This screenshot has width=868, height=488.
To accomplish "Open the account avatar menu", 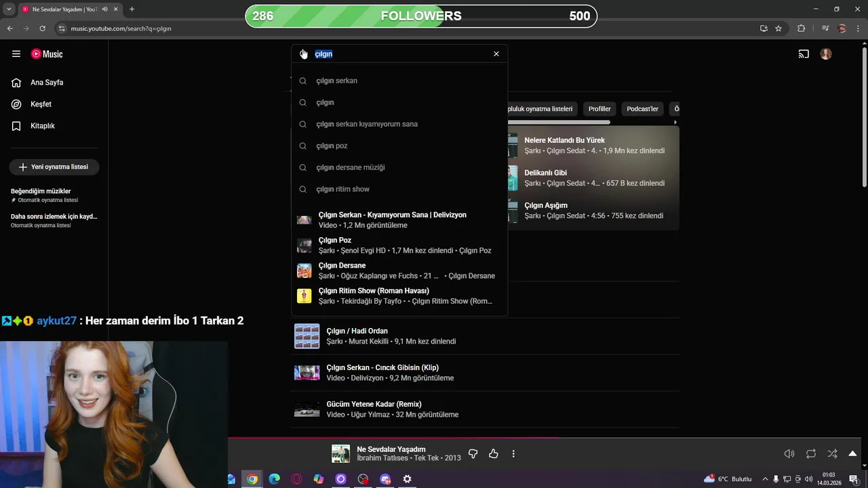I will [826, 54].
